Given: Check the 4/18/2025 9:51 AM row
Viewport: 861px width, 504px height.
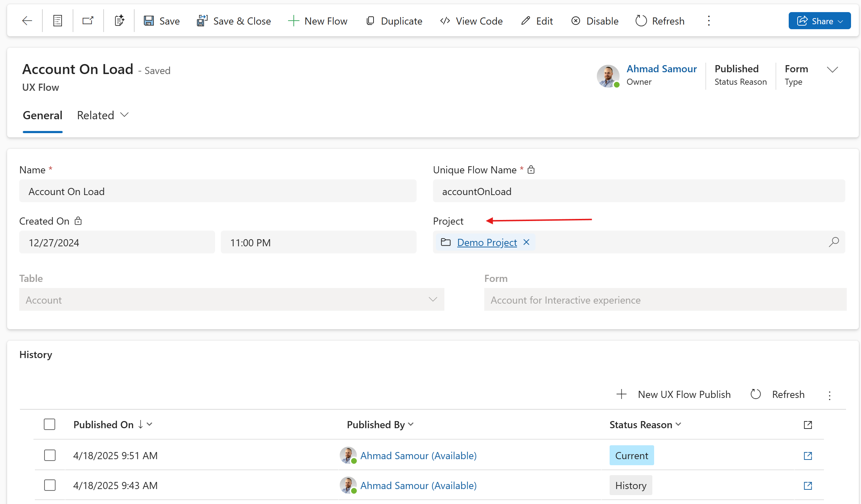Looking at the screenshot, I should (x=49, y=455).
